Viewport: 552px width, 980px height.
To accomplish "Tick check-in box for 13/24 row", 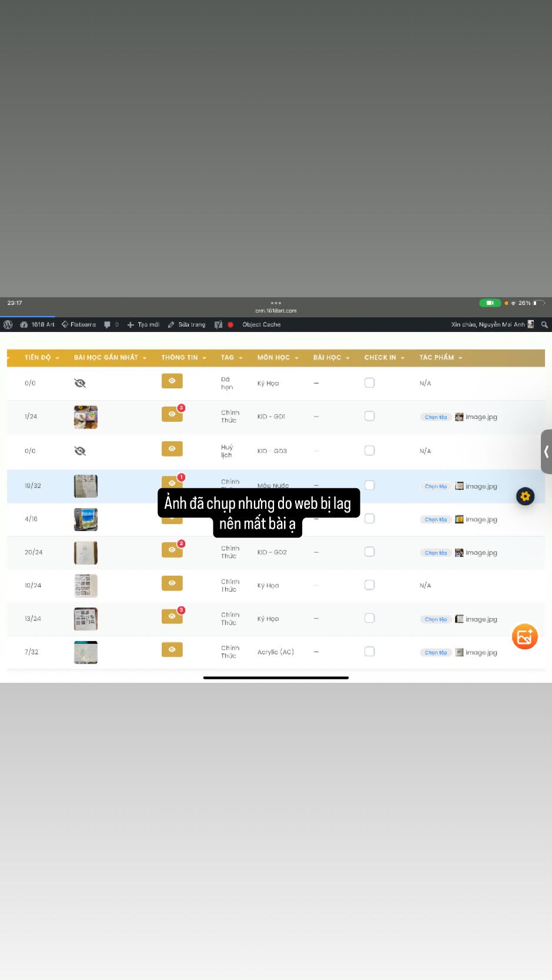I will 369,618.
